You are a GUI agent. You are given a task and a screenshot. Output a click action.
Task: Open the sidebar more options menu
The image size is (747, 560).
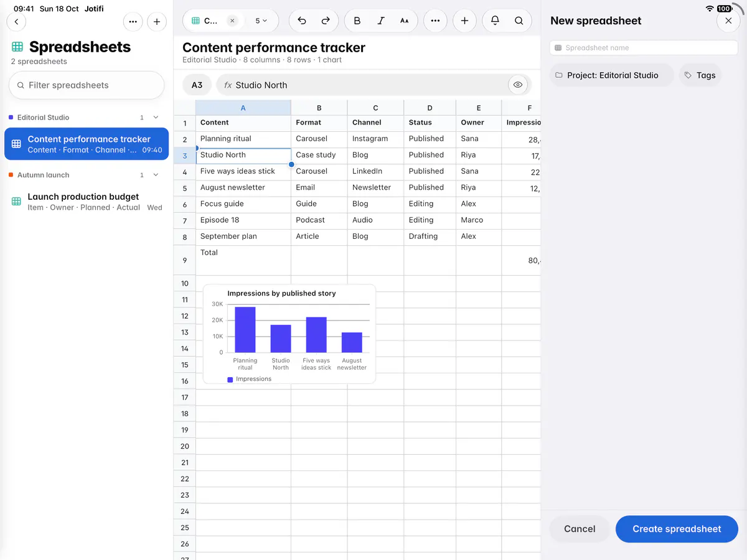click(x=133, y=22)
